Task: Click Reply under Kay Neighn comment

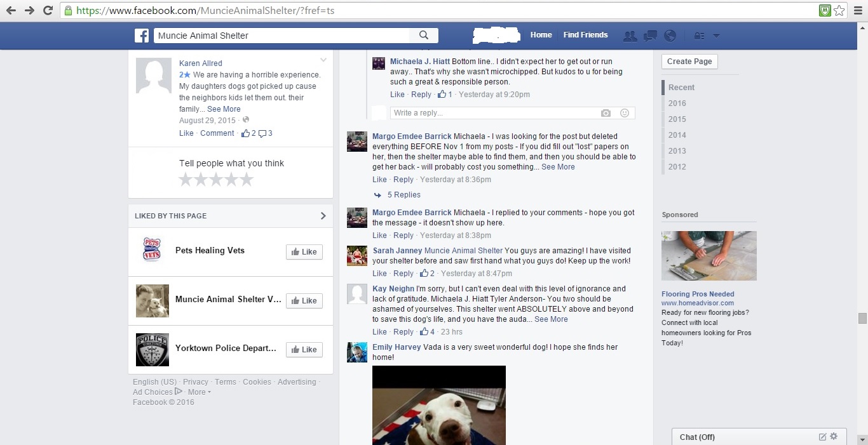Action: pos(403,332)
